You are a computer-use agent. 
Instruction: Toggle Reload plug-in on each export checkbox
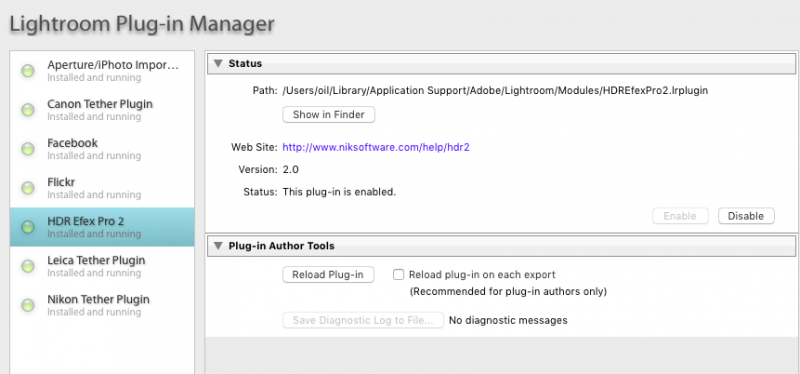[398, 275]
